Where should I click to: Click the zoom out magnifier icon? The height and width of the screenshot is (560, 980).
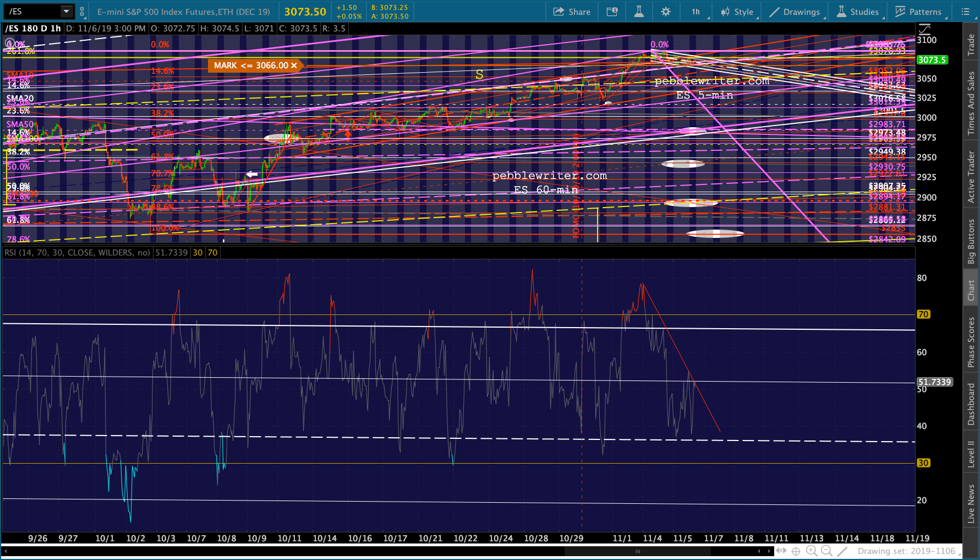(826, 551)
